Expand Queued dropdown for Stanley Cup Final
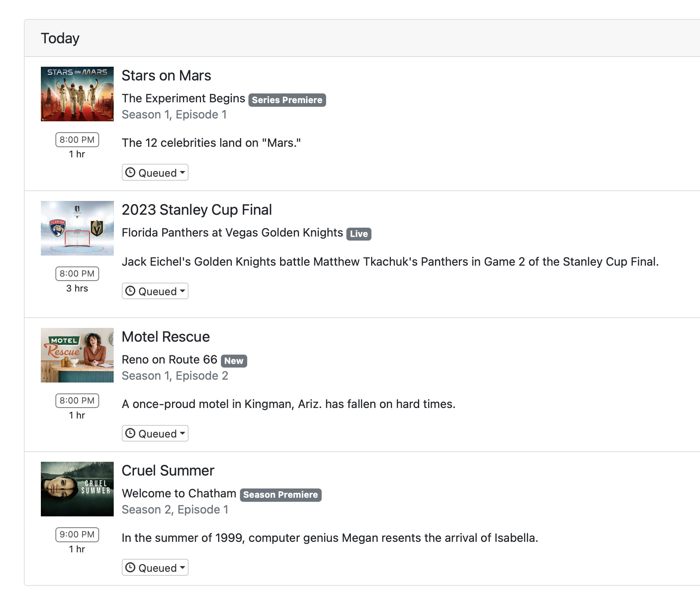 point(155,291)
